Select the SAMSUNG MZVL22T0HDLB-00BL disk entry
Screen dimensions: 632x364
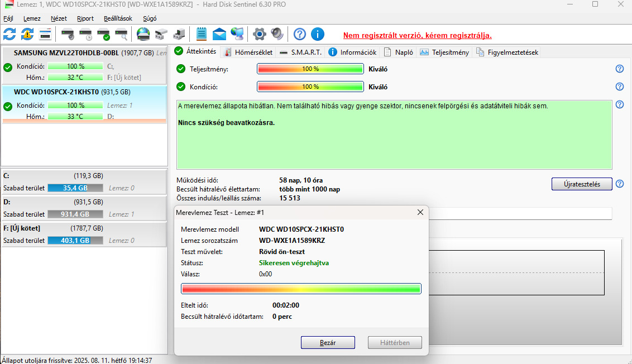tap(84, 65)
